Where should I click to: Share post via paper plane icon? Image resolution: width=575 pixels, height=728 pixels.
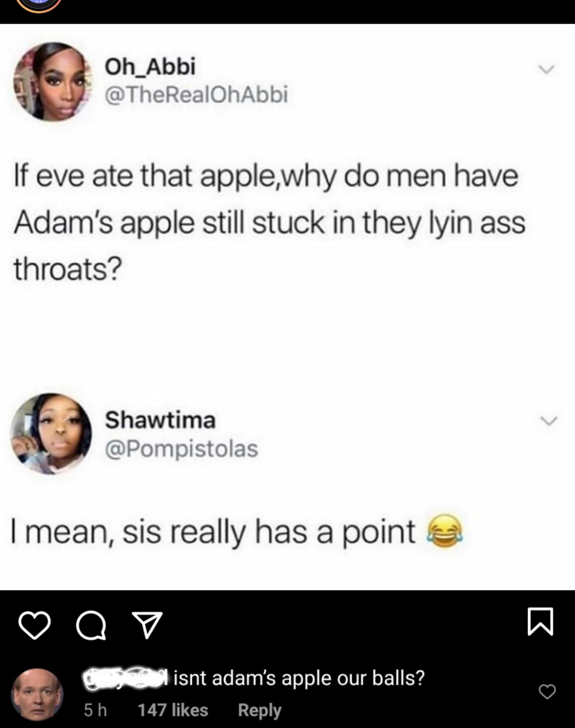click(147, 625)
